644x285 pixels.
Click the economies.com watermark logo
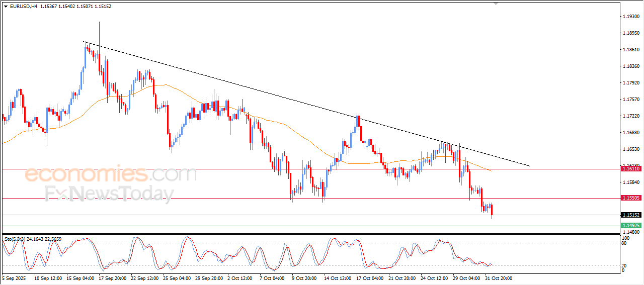[x=111, y=174]
